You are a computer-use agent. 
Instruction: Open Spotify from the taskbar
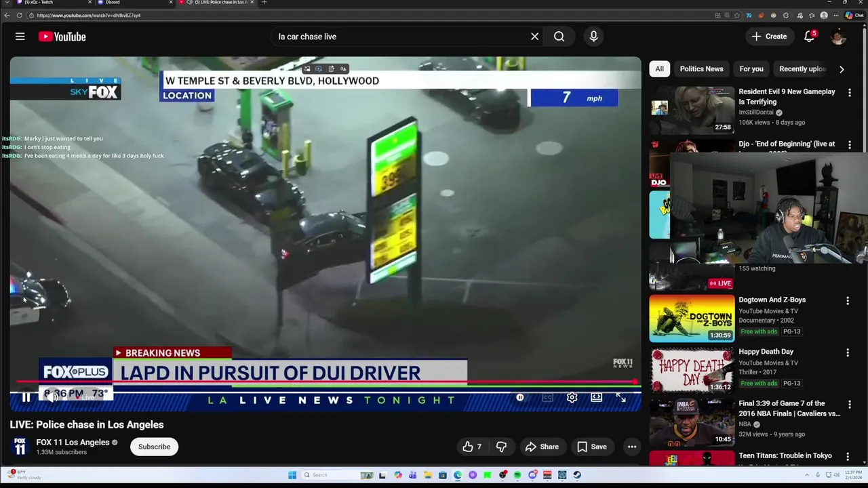(517, 475)
